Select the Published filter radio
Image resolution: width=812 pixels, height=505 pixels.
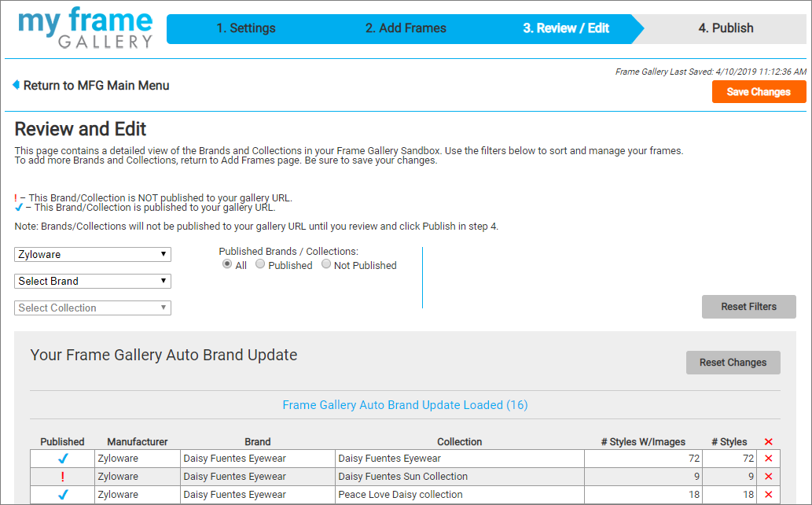260,264
